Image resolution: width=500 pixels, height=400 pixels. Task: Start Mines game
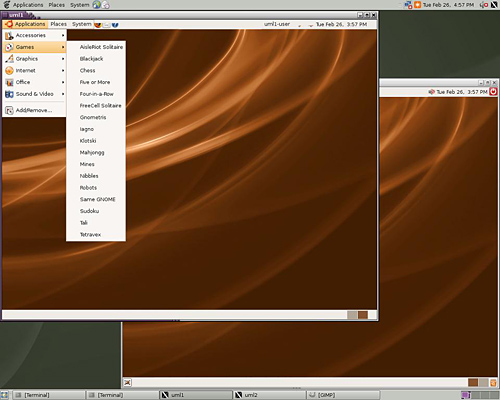pos(96,164)
